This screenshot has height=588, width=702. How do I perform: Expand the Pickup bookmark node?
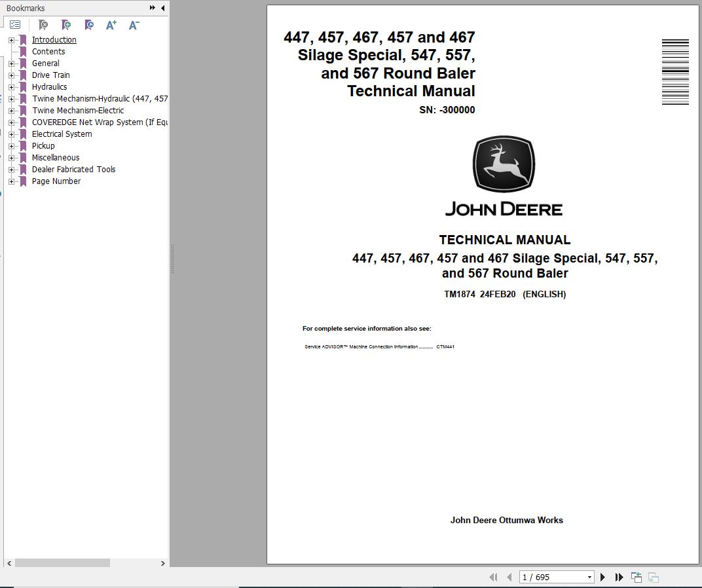click(x=11, y=147)
